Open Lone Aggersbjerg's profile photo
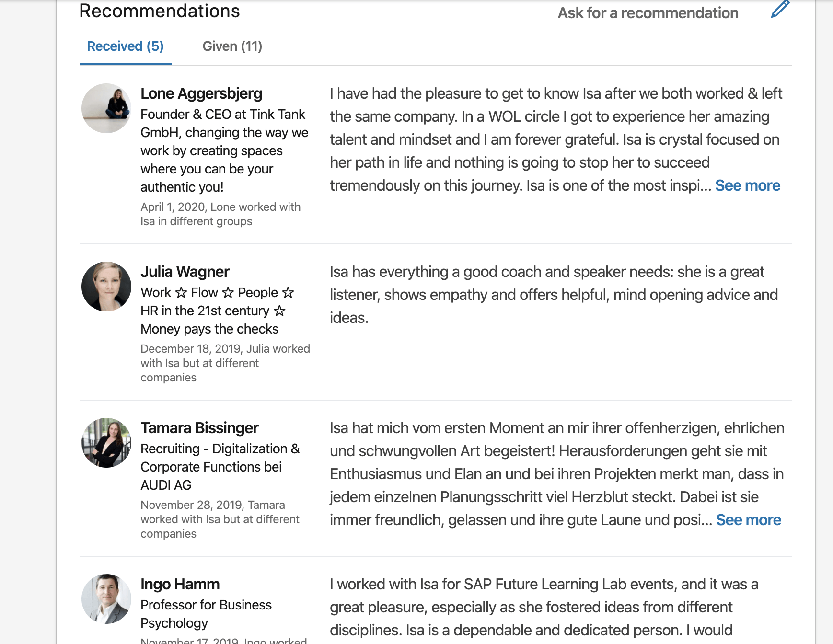Image resolution: width=833 pixels, height=644 pixels. [x=106, y=108]
